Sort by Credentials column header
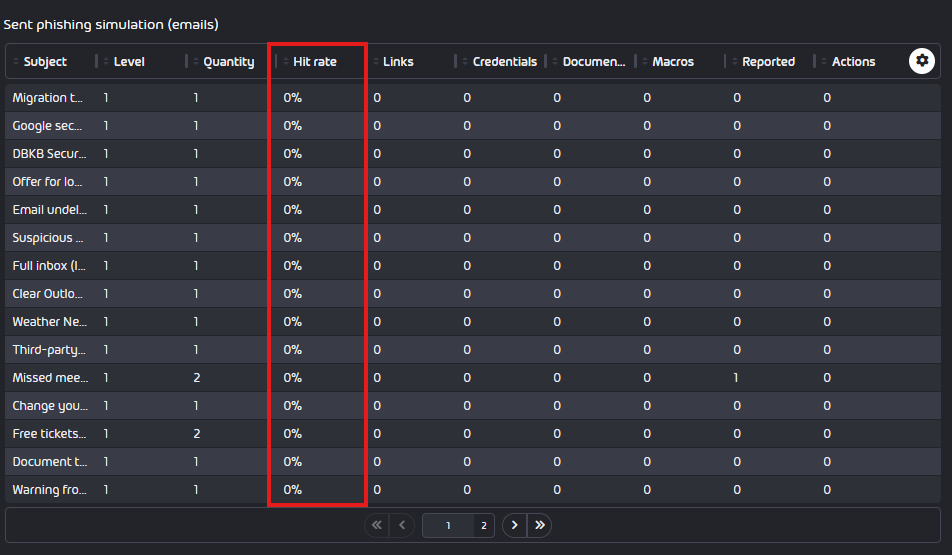 click(x=505, y=61)
